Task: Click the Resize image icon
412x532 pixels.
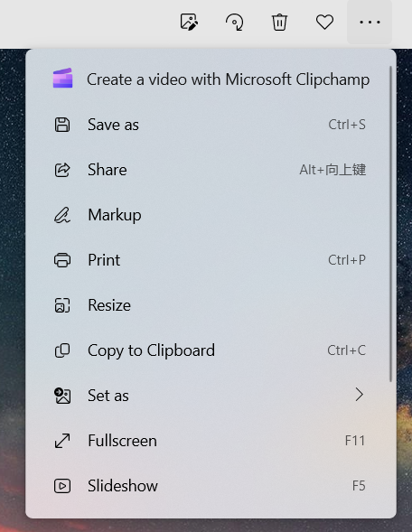Action: (x=62, y=305)
